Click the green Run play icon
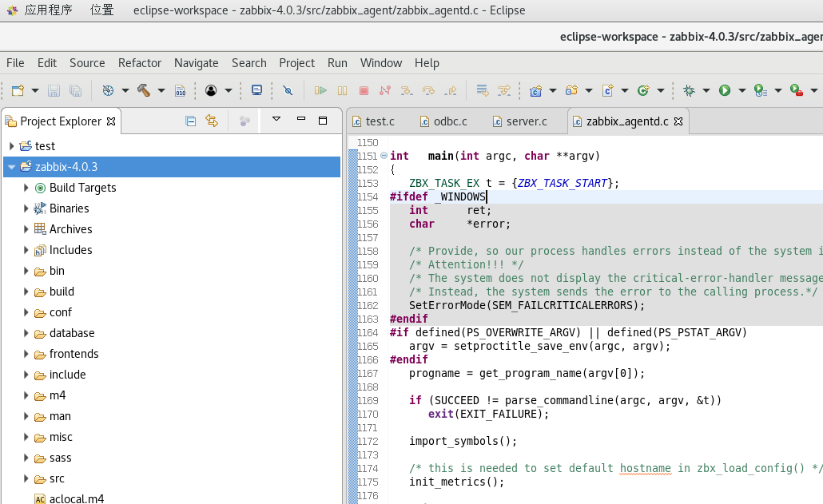This screenshot has height=504, width=823. tap(725, 90)
